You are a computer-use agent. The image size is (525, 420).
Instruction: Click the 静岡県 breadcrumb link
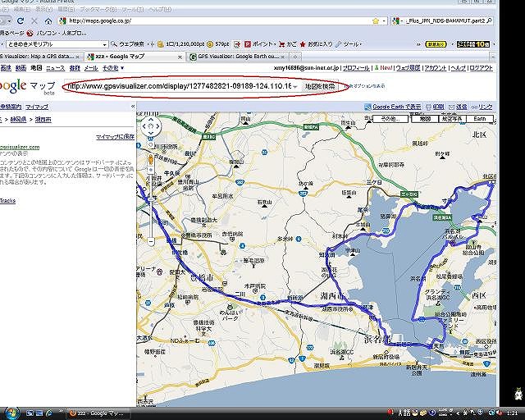click(x=18, y=120)
